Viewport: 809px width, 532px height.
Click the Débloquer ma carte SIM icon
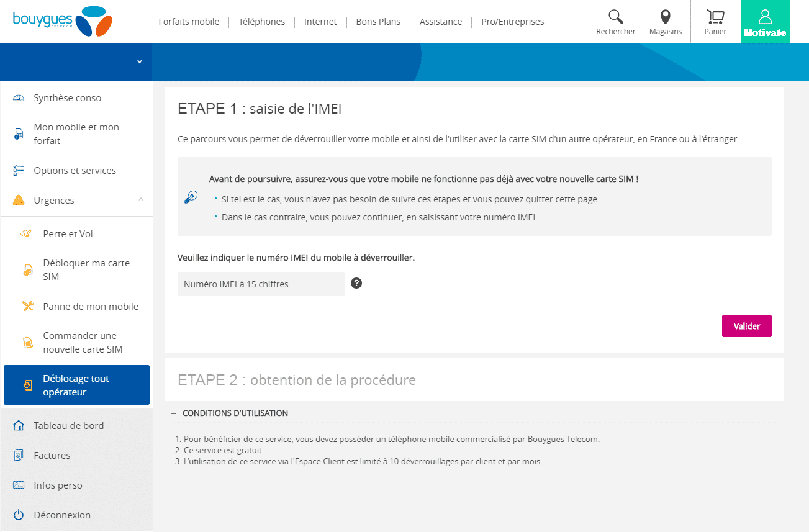tap(28, 270)
